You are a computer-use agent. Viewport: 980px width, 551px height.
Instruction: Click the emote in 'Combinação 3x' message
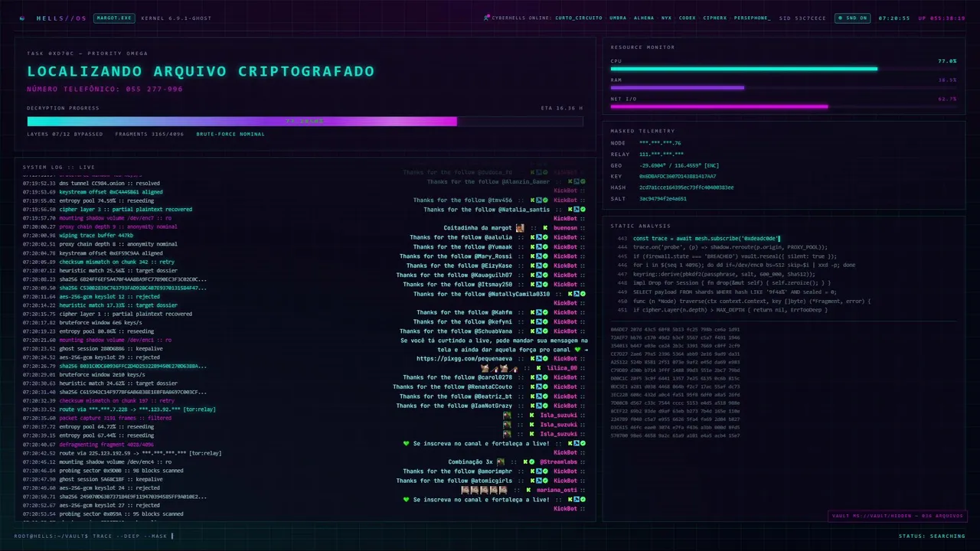pyautogui.click(x=501, y=461)
